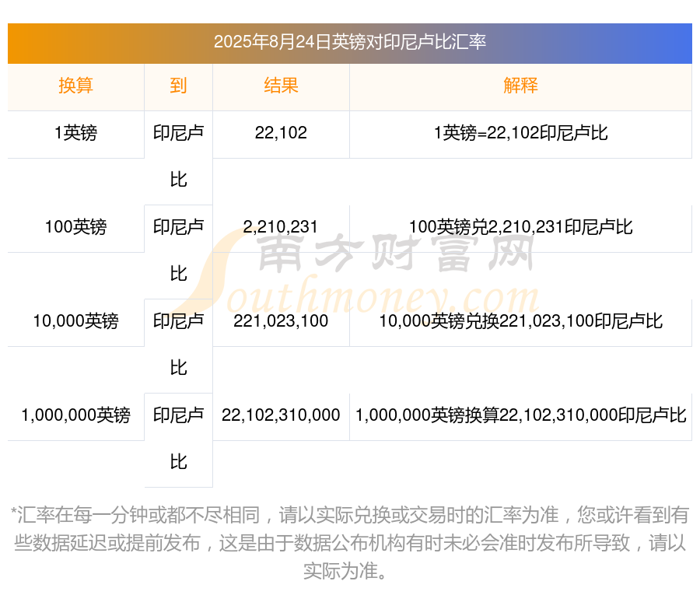The height and width of the screenshot is (595, 700).
Task: Click the title 2025年8月24日英镑对印尼卢比汇率
Action: (349, 42)
